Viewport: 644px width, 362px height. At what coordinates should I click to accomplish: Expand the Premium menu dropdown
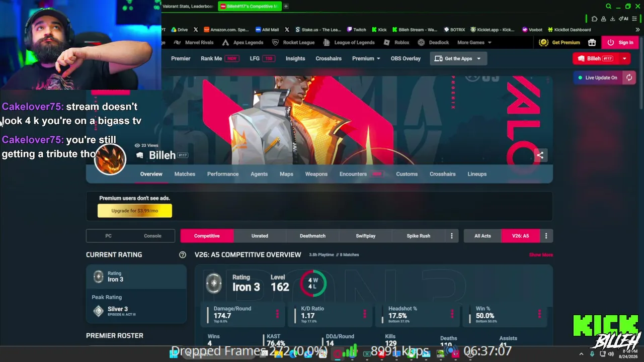(366, 58)
